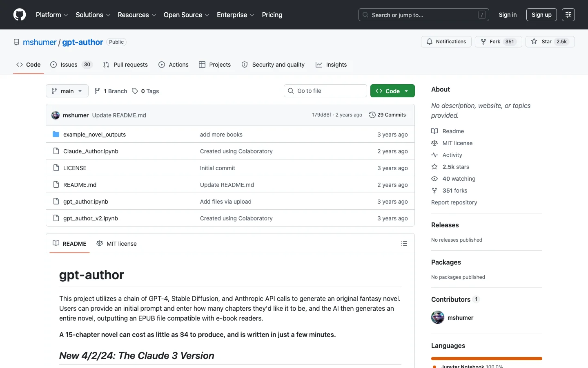588x368 pixels.
Task: Click the Sign up button
Action: 541,15
